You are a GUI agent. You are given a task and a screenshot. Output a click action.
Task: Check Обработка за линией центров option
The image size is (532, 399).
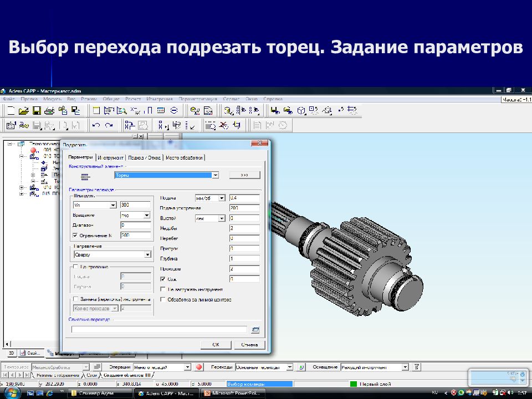click(163, 300)
